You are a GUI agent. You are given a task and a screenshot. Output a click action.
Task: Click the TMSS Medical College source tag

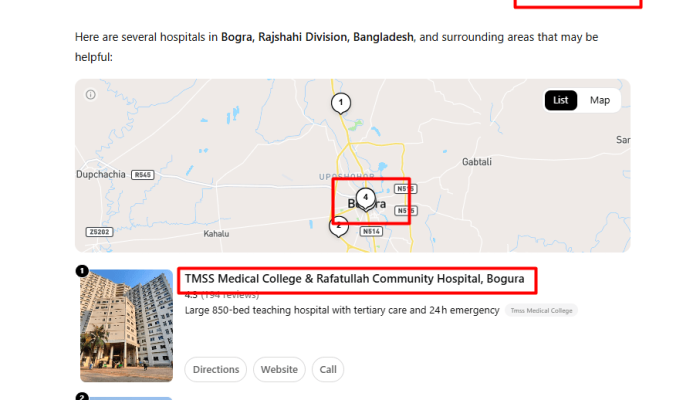[x=541, y=311]
